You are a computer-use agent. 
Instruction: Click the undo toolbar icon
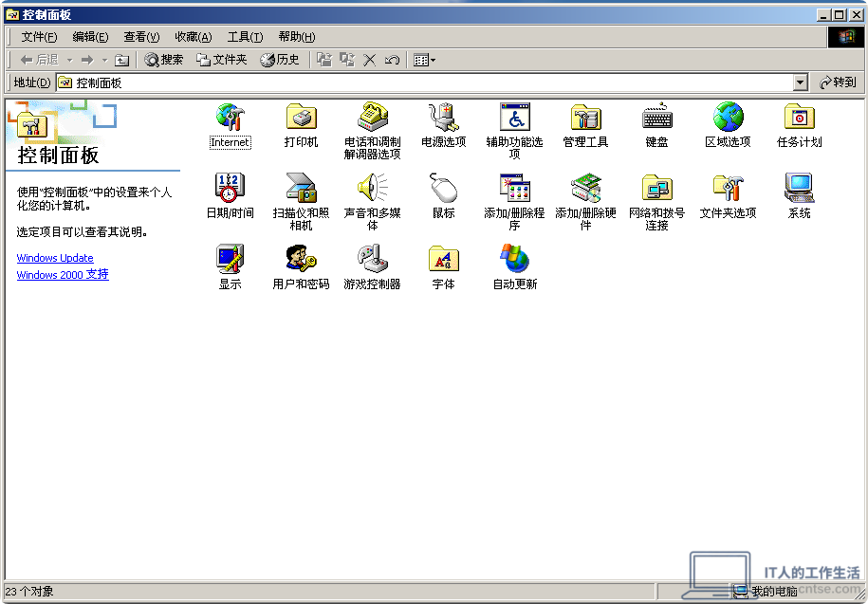[x=392, y=60]
